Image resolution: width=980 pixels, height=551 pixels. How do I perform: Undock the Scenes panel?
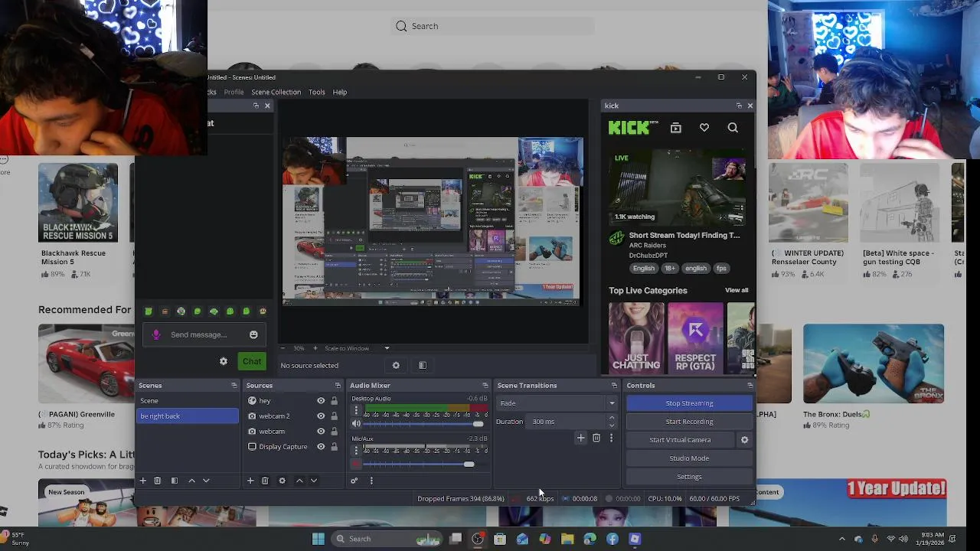234,385
